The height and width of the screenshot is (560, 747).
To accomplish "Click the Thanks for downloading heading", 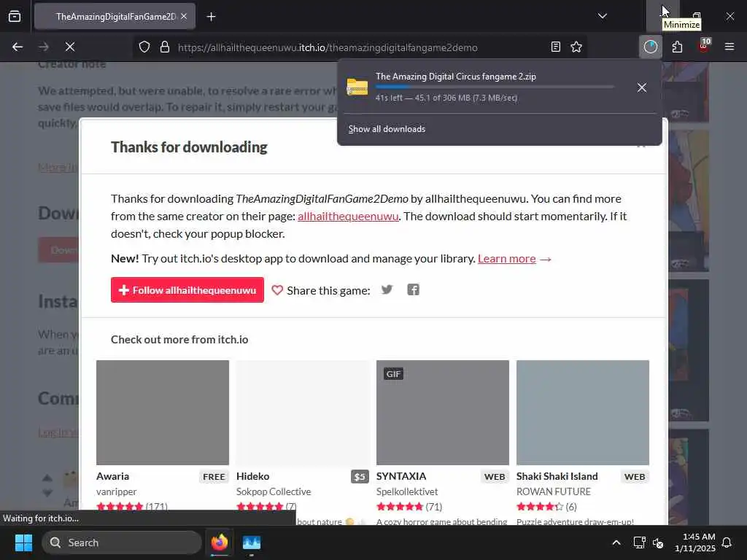I will point(189,147).
